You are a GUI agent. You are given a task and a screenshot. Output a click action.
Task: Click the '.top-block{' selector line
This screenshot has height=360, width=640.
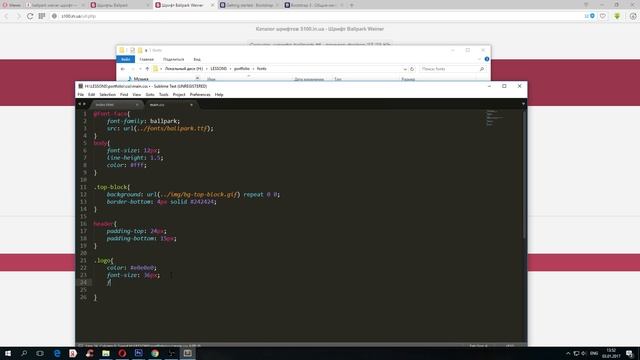coord(111,187)
